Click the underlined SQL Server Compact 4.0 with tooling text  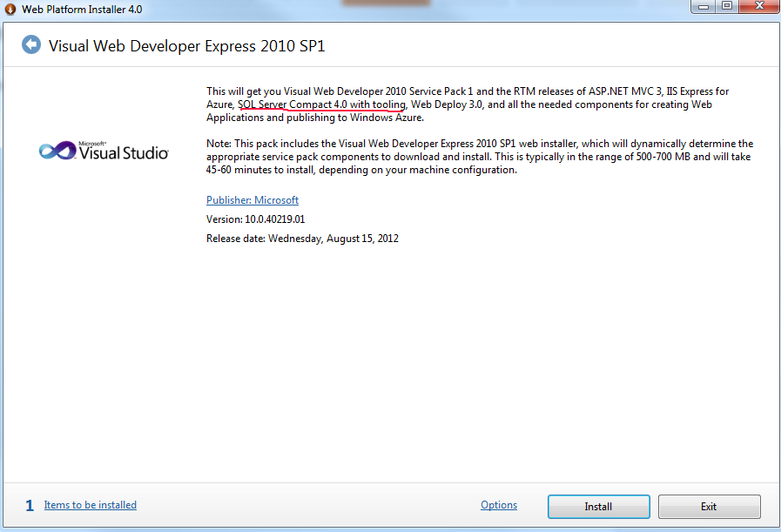coord(322,104)
